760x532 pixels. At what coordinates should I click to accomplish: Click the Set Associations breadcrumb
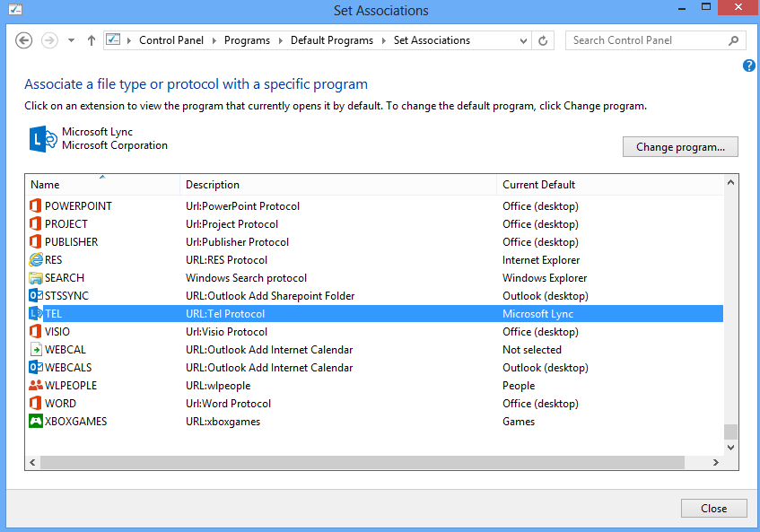[x=432, y=40]
